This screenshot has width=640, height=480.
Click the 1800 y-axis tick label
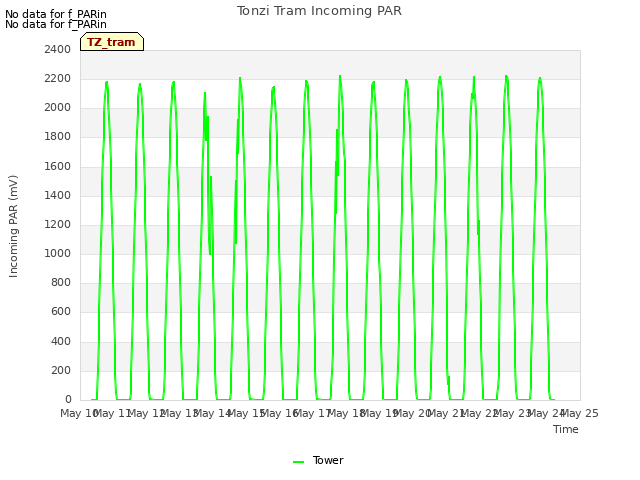coord(58,137)
